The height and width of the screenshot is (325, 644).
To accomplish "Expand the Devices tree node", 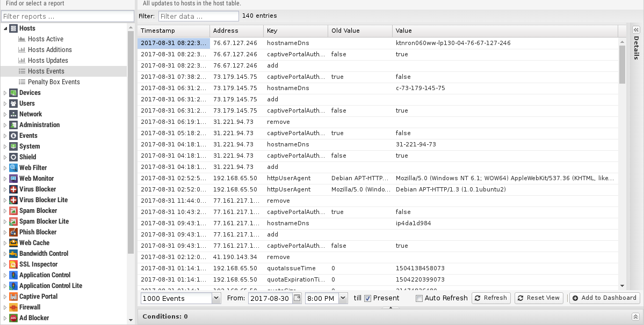I will [5, 93].
